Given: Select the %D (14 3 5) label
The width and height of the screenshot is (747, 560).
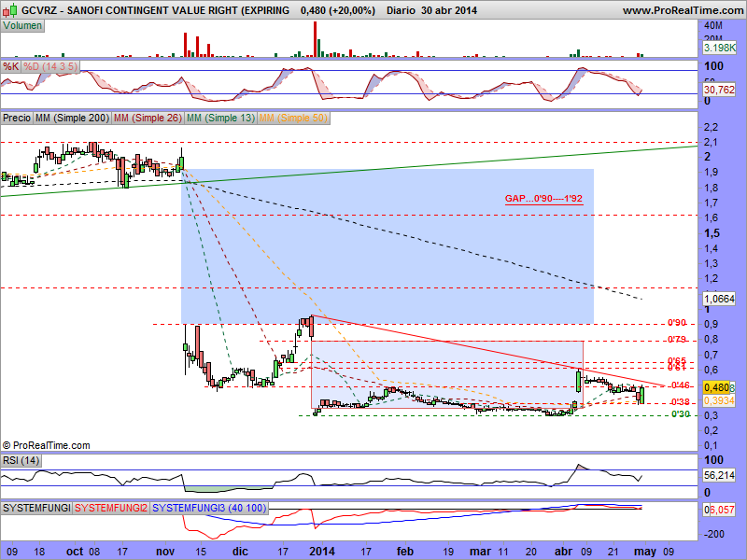Looking at the screenshot, I should tap(50, 66).
